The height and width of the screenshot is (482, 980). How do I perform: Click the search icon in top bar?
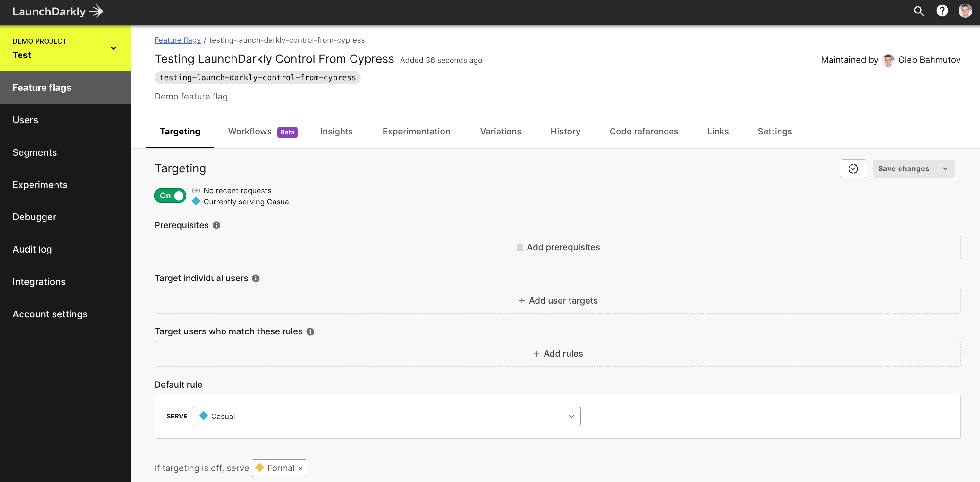[919, 11]
